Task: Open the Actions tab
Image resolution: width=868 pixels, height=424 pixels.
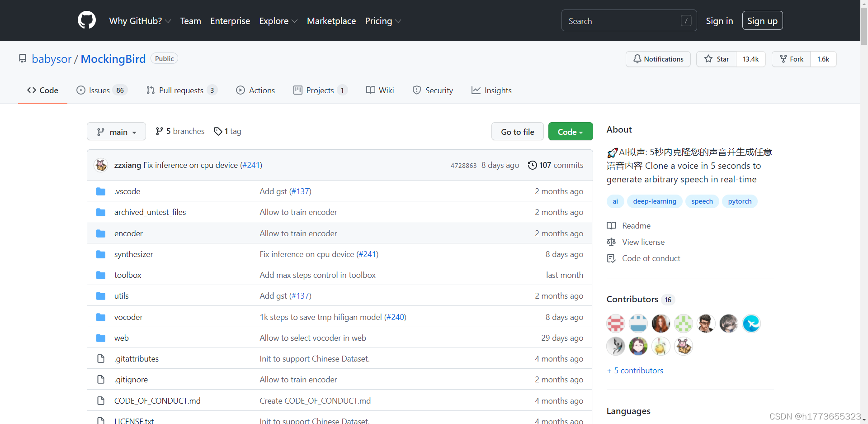Action: pyautogui.click(x=255, y=91)
